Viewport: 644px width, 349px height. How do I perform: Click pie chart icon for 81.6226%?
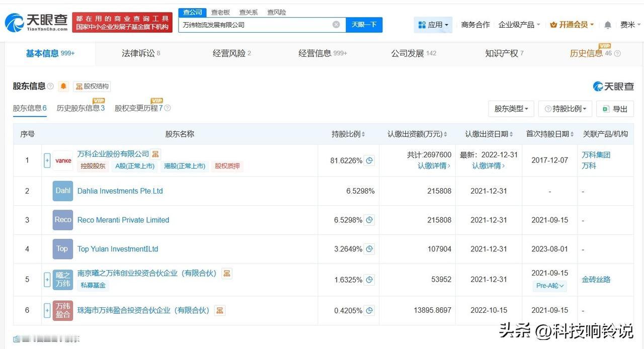(x=369, y=161)
